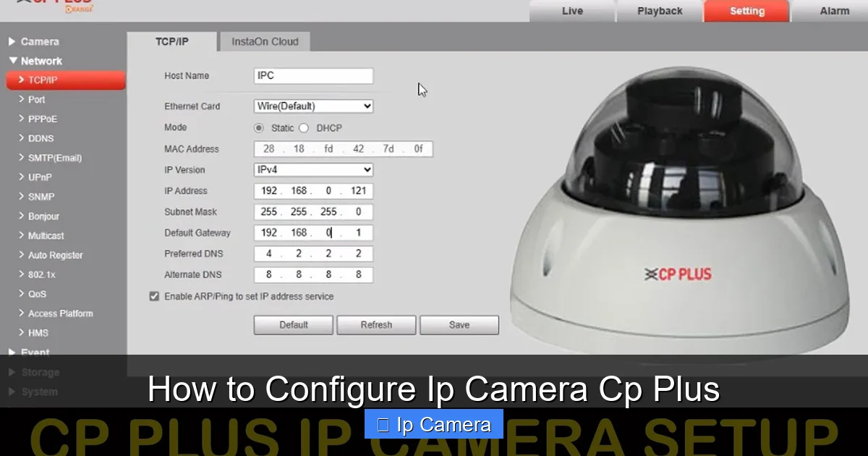Open the Port settings page
The width and height of the screenshot is (868, 456).
pyautogui.click(x=36, y=100)
